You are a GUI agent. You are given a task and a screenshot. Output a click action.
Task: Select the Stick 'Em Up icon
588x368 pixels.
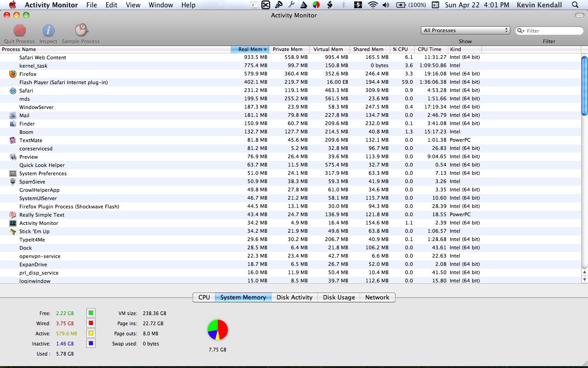pyautogui.click(x=13, y=231)
